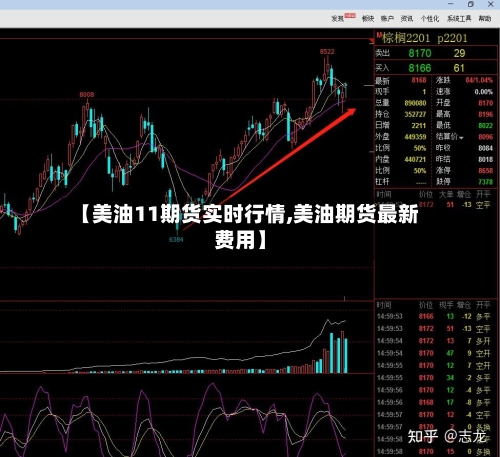
Task: Minimize the trading application window
Action: (x=451, y=4)
